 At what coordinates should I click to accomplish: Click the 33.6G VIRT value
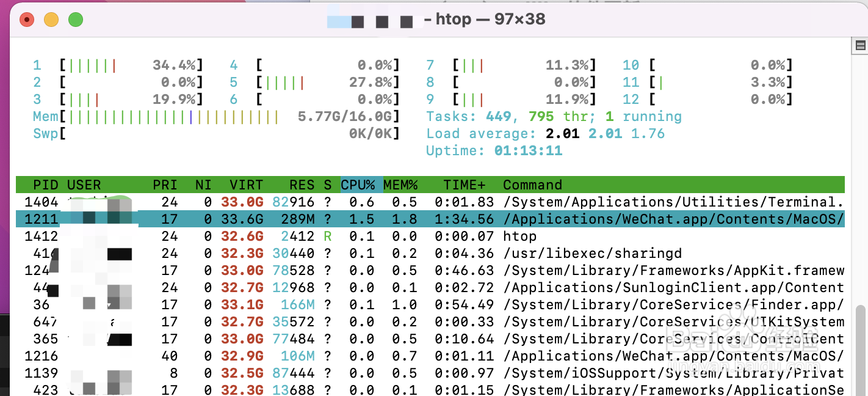242,219
